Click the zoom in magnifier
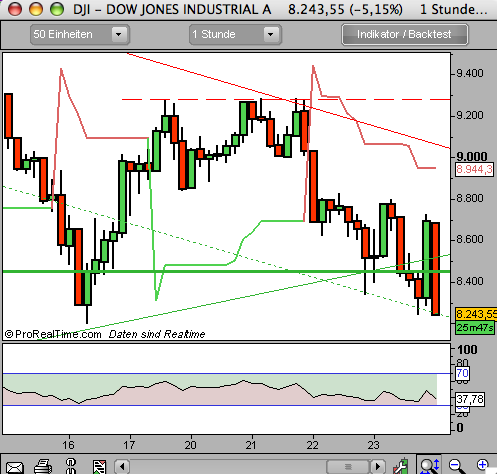This screenshot has width=497, height=474. pyautogui.click(x=484, y=465)
